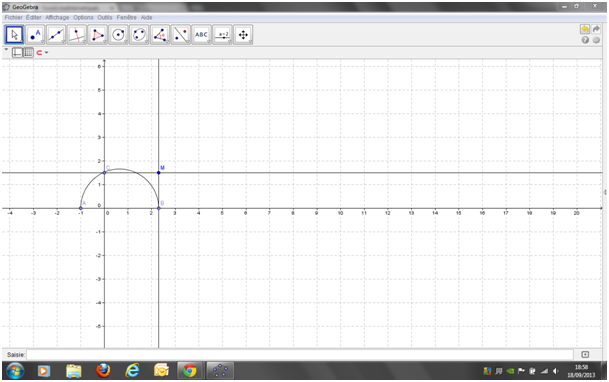The width and height of the screenshot is (609, 382).
Task: Click the Action Center flag icon
Action: pos(521,372)
